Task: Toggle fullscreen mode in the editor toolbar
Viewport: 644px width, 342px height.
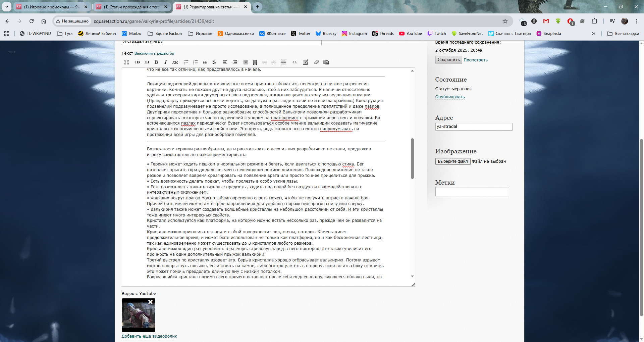Action: [126, 62]
